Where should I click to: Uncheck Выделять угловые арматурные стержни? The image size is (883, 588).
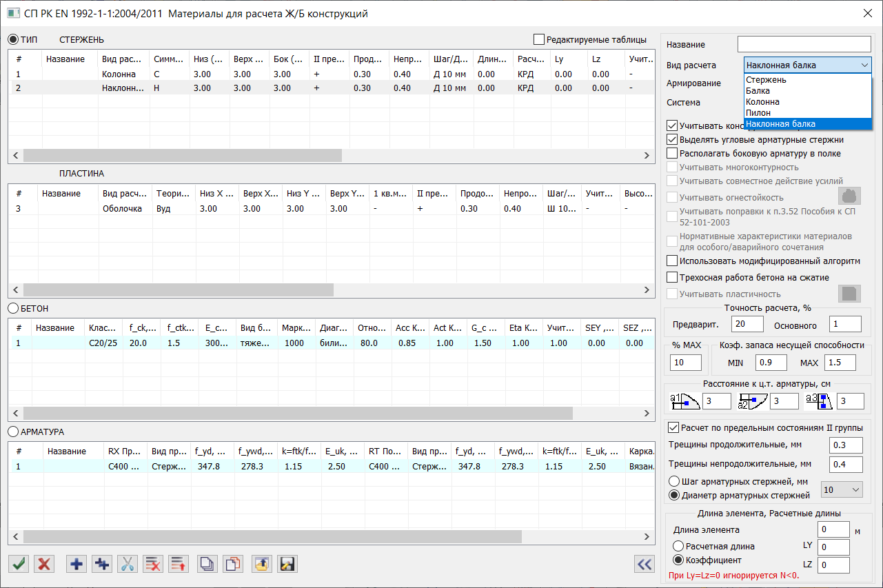click(x=672, y=140)
